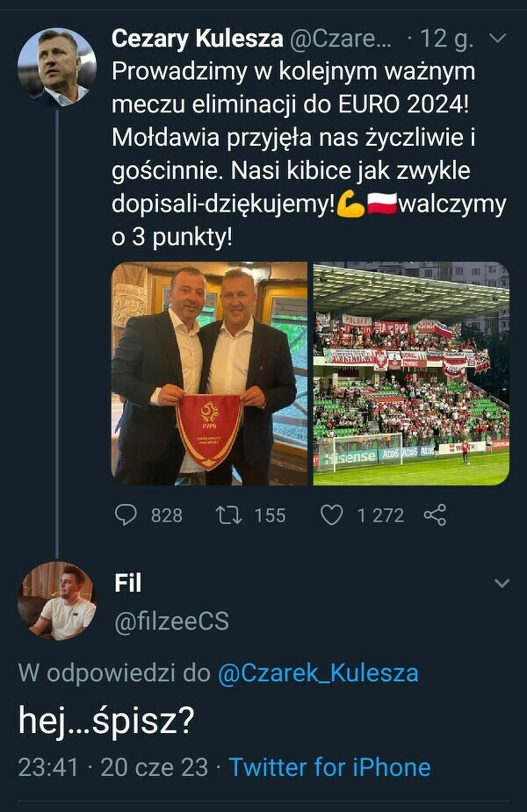
Task: Click the 23:41 · 20 cze 23 timestamp
Action: pyautogui.click(x=113, y=766)
